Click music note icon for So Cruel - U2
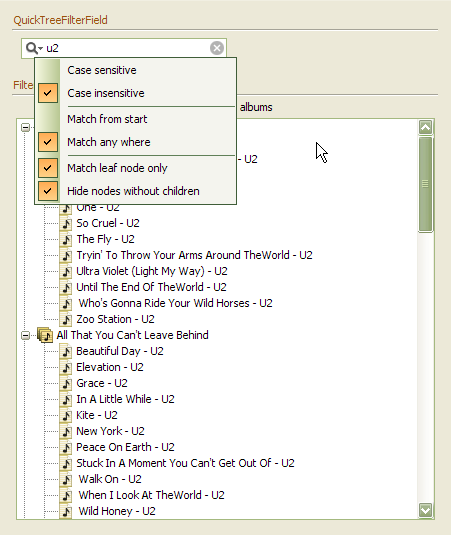 click(x=66, y=223)
